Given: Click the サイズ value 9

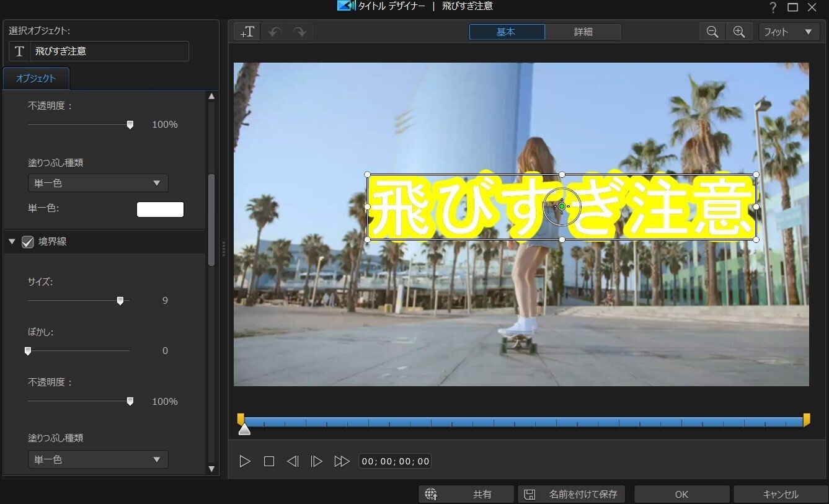Looking at the screenshot, I should coord(165,301).
